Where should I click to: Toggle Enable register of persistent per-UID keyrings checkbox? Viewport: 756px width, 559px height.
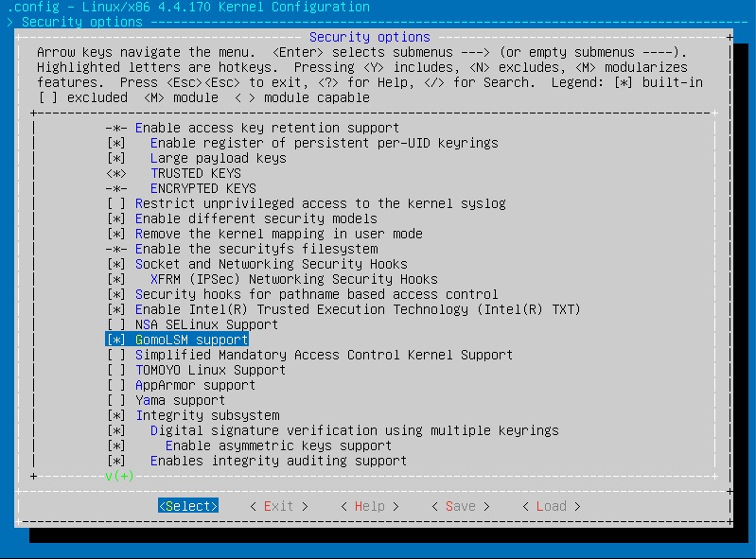tap(115, 143)
